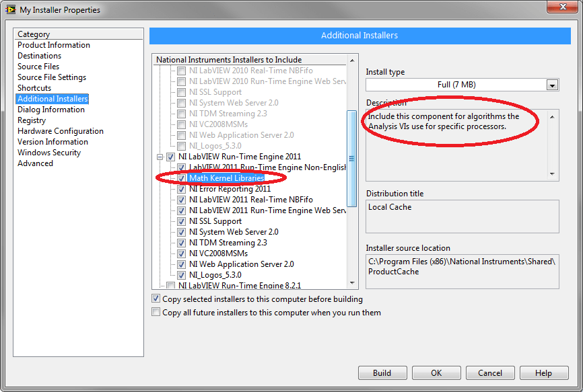The height and width of the screenshot is (392, 583).
Task: Uncheck enabled NI SSL Support checkbox
Action: pos(182,221)
